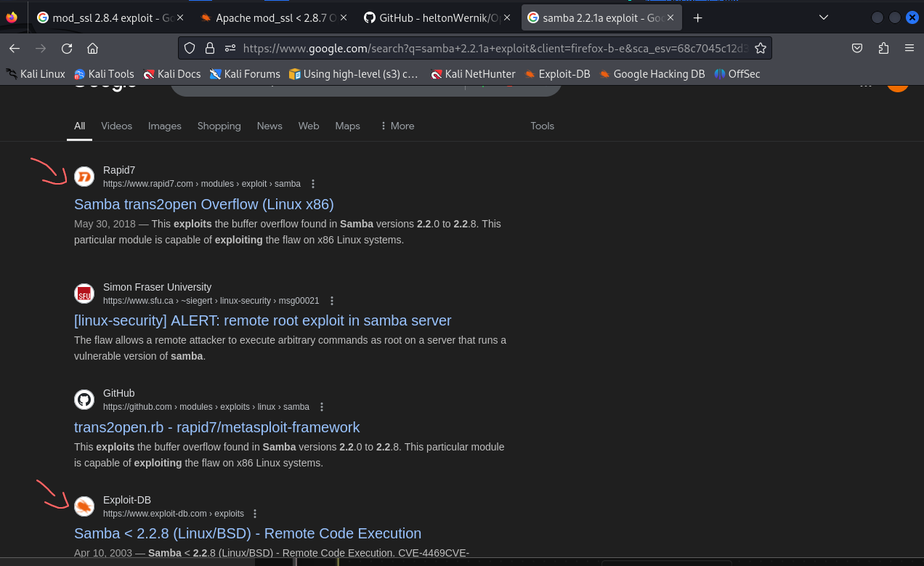Open the Firefox hamburger menu
The image size is (924, 566).
coord(909,48)
